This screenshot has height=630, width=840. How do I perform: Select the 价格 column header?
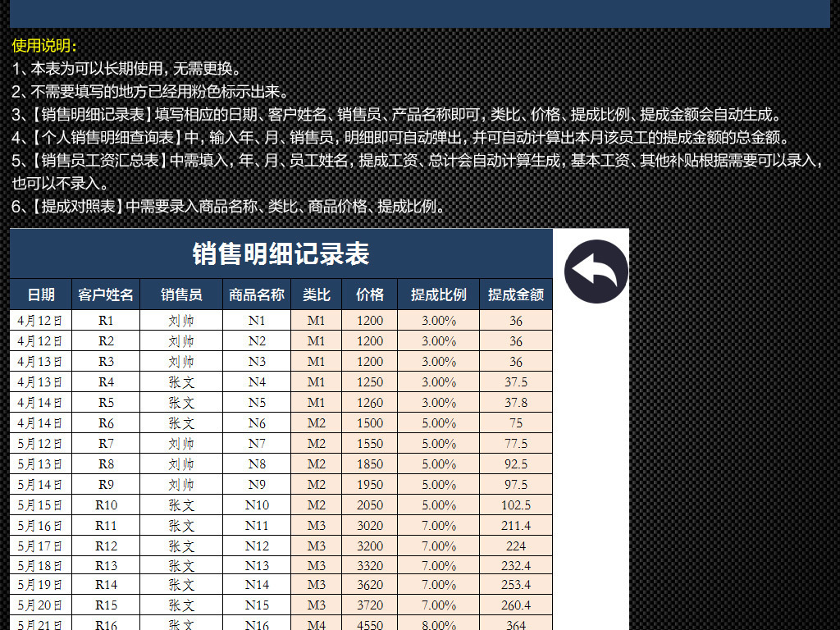(370, 294)
